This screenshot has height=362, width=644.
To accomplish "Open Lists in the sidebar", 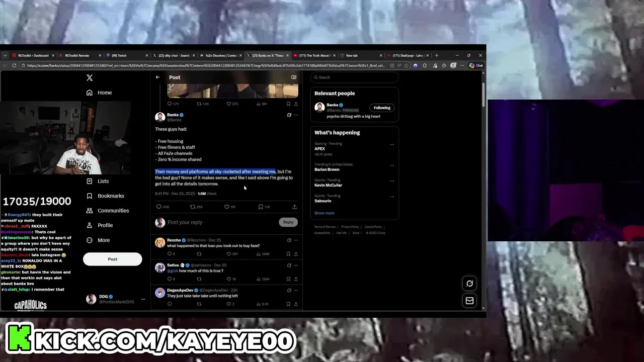I will tap(98, 181).
